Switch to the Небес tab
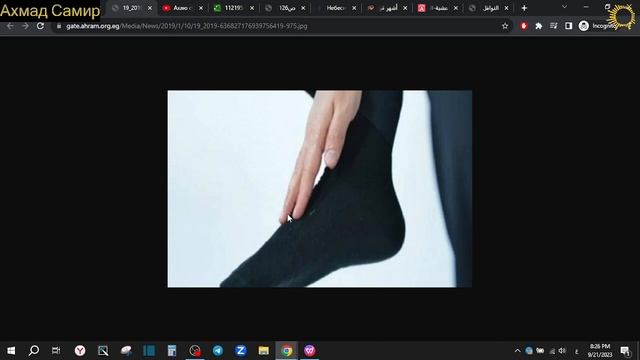Screen dimensions: 640x360 [x=335, y=8]
